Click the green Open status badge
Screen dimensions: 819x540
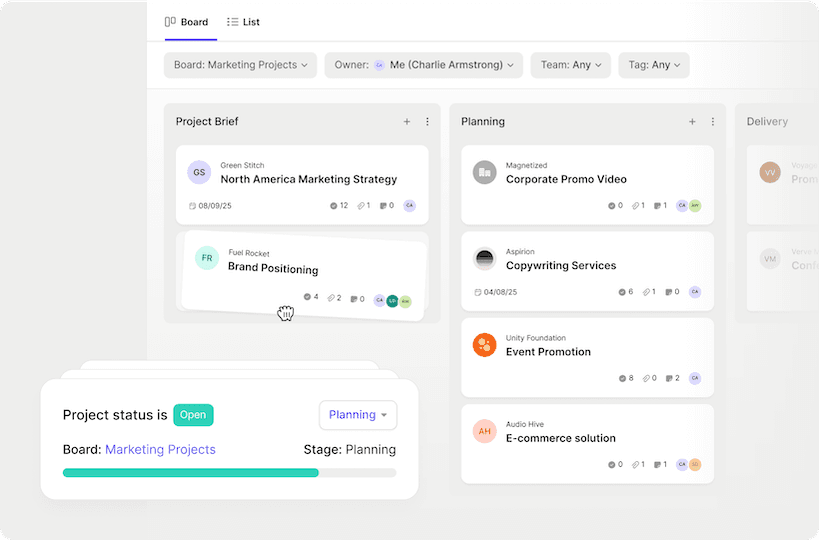point(193,415)
